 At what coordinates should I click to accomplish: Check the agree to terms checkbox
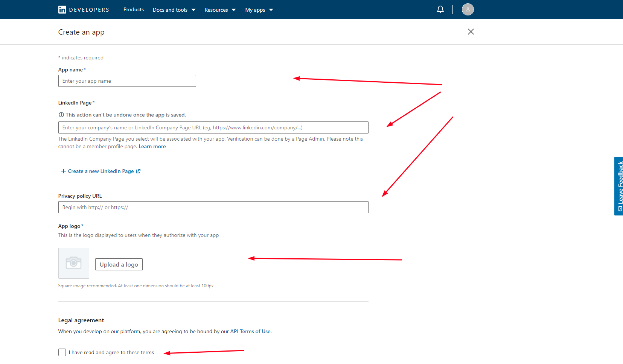(62, 352)
